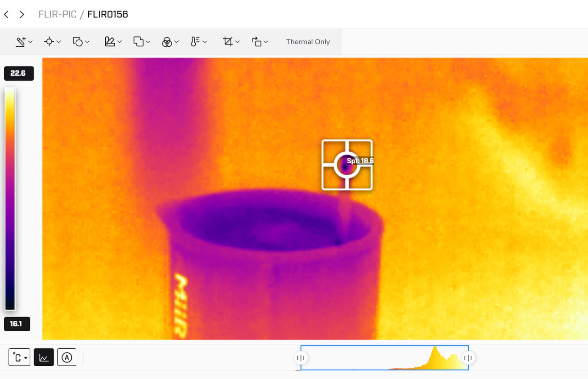The image size is (588, 379).
Task: Click the overlapping squares image mode icon
Action: point(139,42)
